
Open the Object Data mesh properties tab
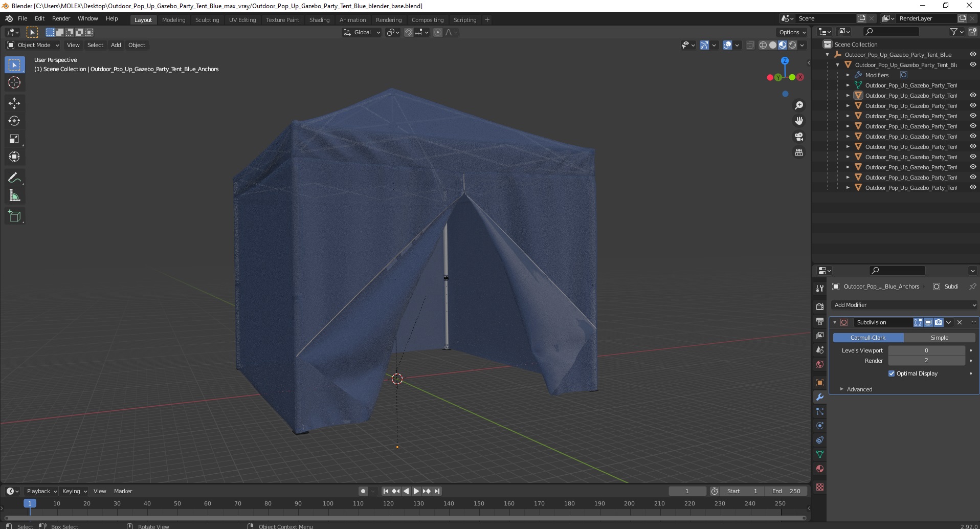(820, 454)
